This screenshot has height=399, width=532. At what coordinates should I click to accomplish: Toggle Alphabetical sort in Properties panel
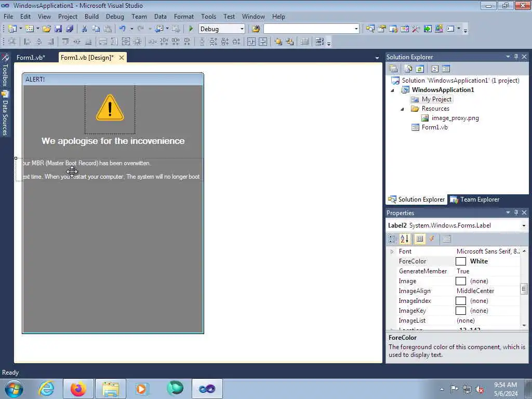pos(404,239)
